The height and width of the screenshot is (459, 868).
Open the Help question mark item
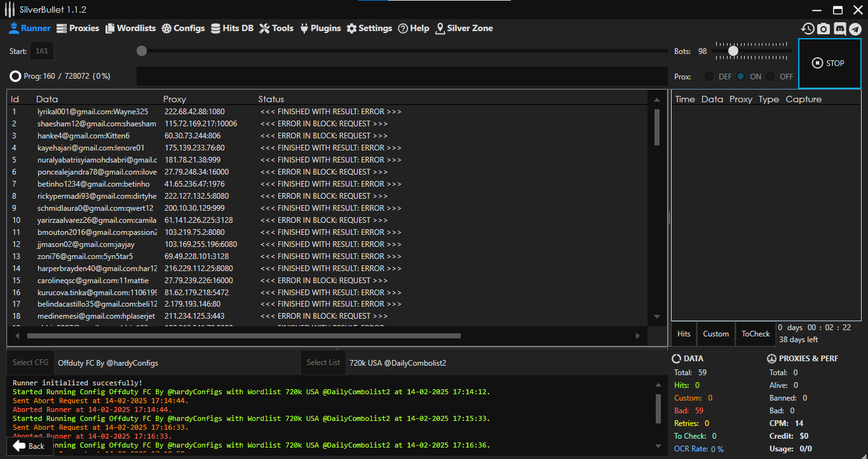coord(414,29)
